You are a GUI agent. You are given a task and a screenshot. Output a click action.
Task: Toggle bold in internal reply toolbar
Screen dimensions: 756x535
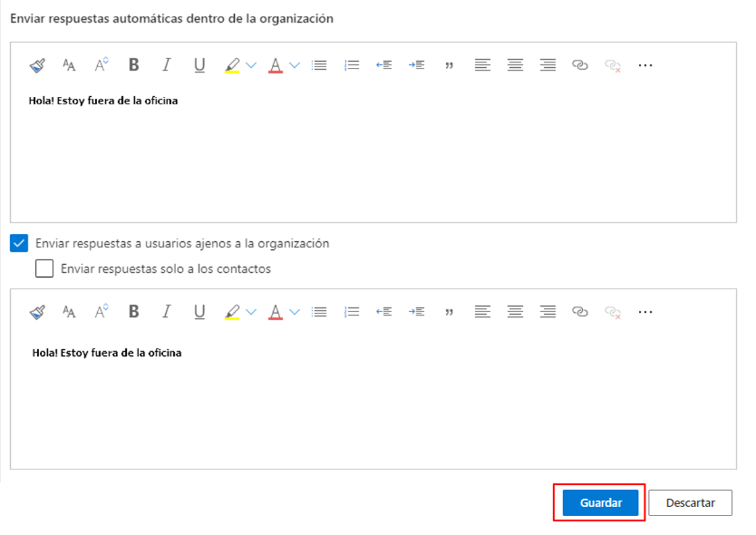point(134,64)
